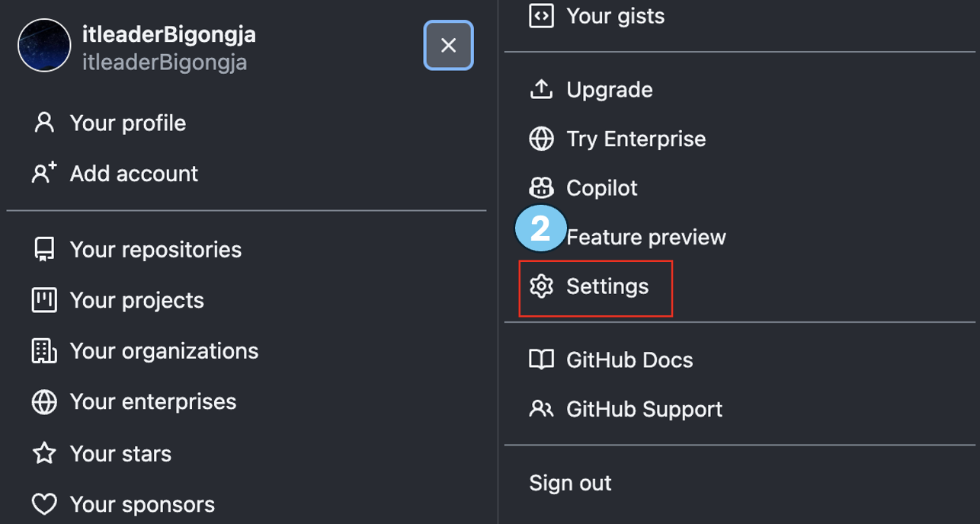Click the Your stars star icon

(44, 453)
